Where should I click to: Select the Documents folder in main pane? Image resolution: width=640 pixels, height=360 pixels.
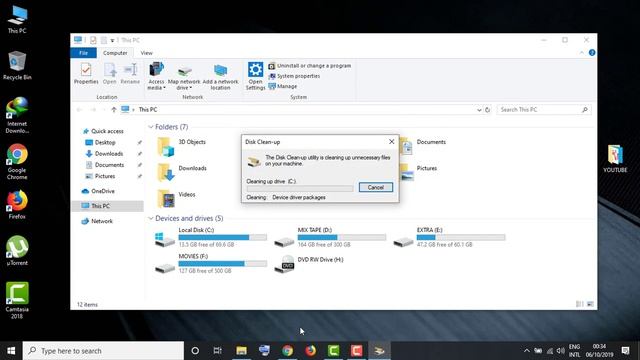pos(422,146)
